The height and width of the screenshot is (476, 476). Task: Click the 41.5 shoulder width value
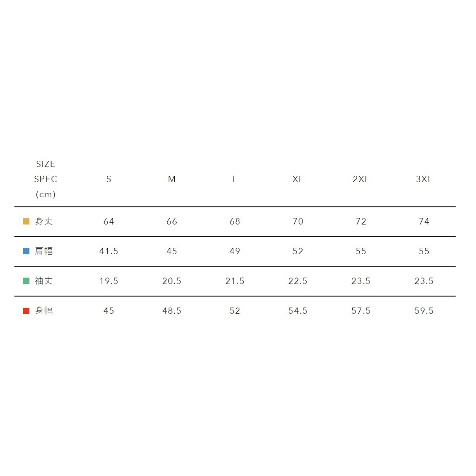tap(109, 251)
